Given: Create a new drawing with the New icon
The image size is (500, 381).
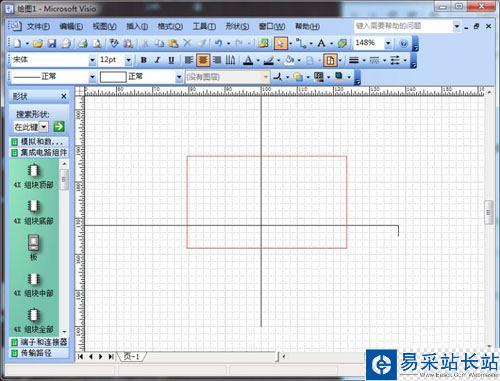Looking at the screenshot, I should pyautogui.click(x=17, y=43).
